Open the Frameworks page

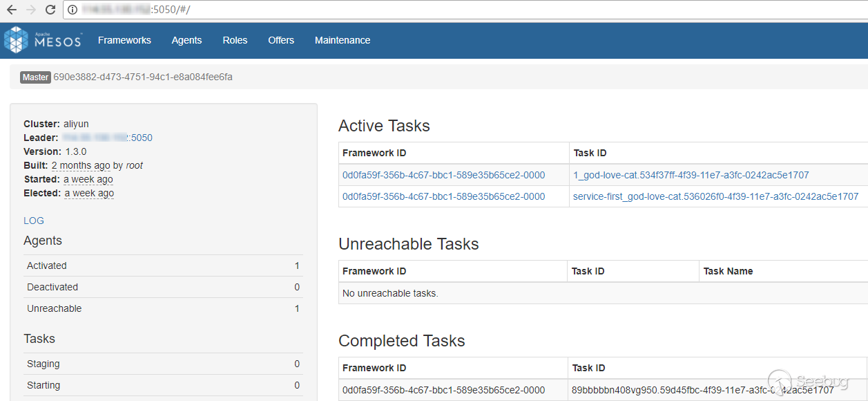[x=124, y=40]
